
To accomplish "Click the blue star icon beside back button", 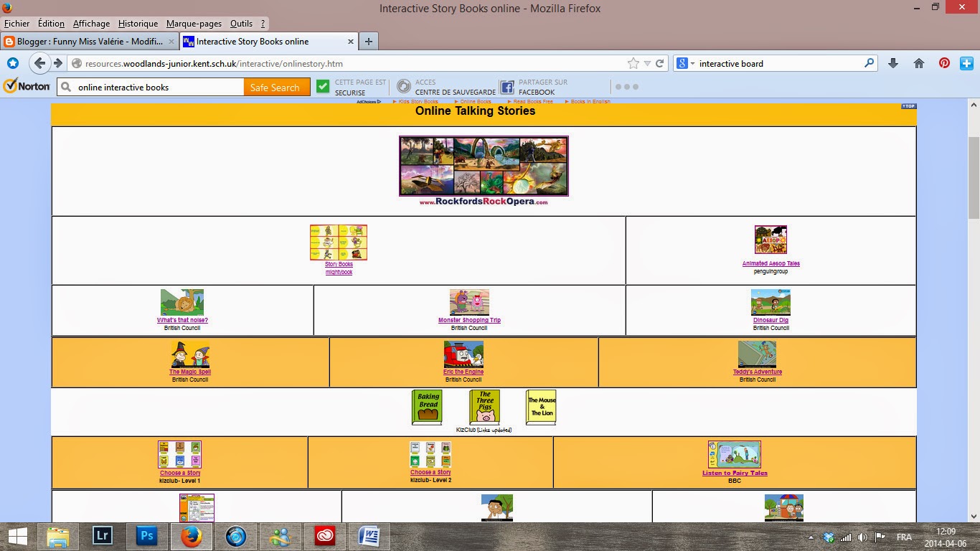I will point(12,63).
